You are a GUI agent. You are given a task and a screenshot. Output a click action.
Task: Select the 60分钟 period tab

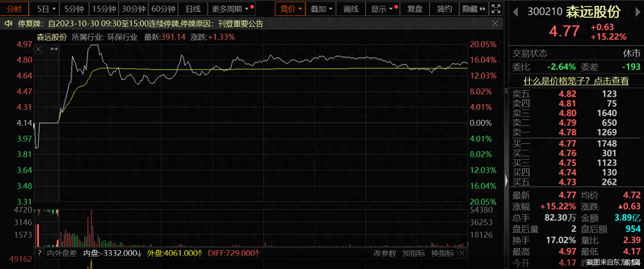(163, 9)
